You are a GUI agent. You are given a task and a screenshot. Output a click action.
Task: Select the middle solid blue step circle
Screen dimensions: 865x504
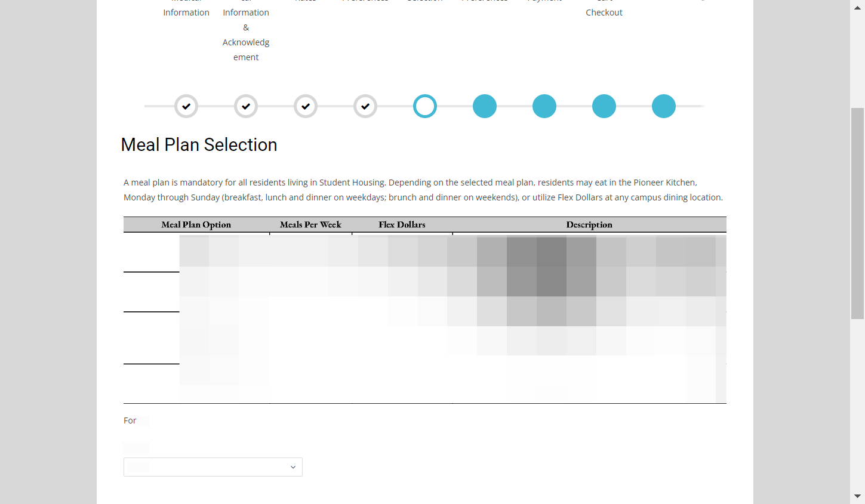tap(544, 106)
